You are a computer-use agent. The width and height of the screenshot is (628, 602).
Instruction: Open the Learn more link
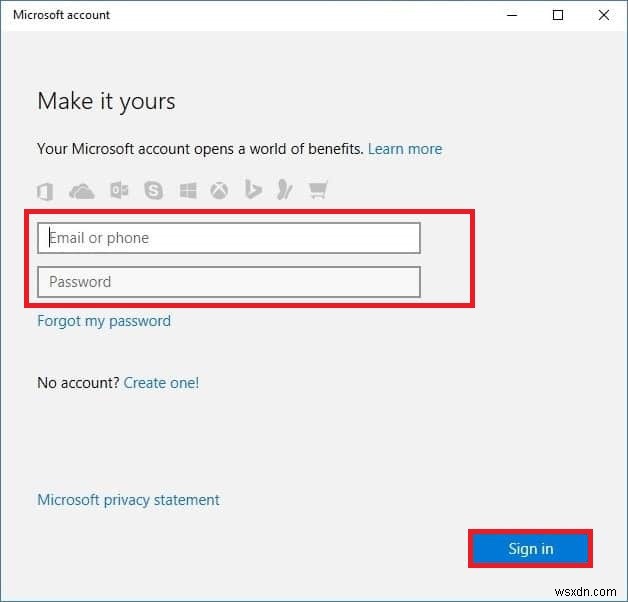point(405,149)
